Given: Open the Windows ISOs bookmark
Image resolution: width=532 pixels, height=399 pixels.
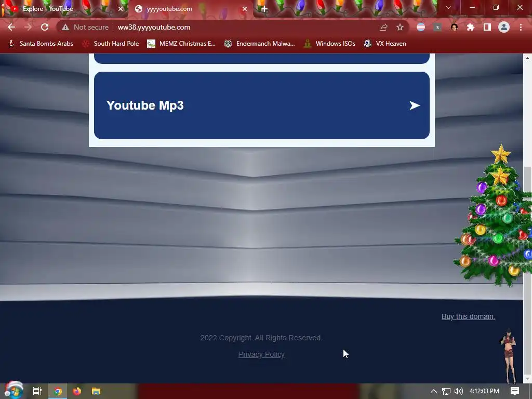Looking at the screenshot, I should (x=329, y=44).
